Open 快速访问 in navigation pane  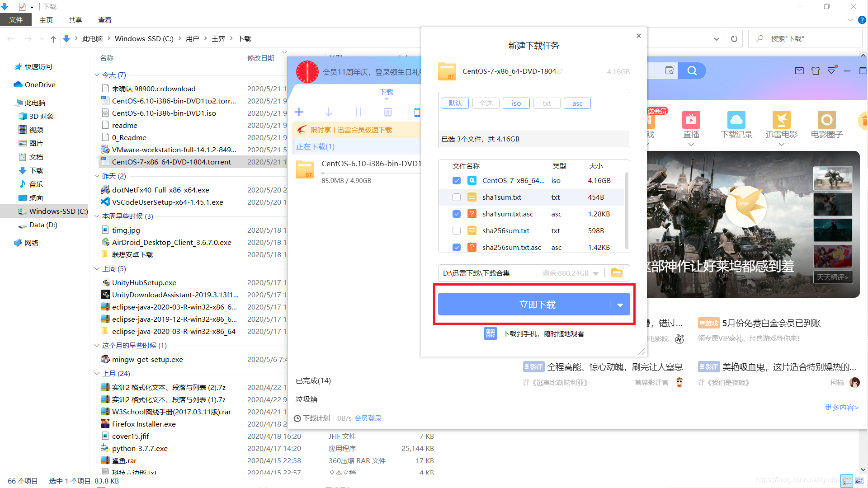(x=33, y=66)
